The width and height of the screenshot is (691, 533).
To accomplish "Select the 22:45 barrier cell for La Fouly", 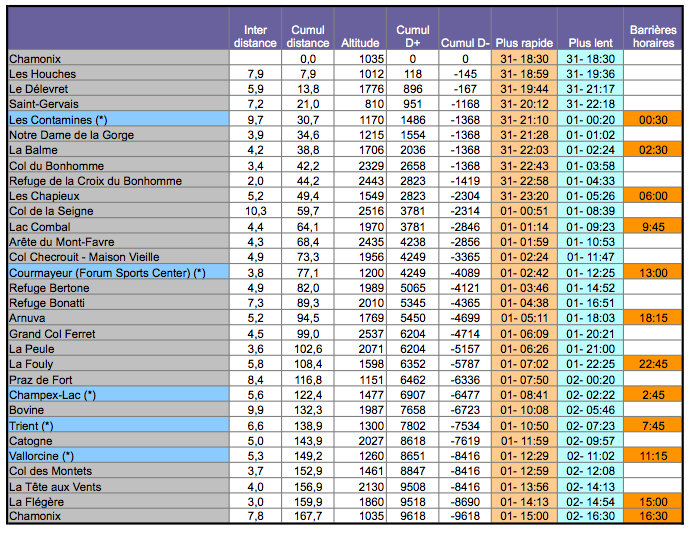I will click(653, 364).
